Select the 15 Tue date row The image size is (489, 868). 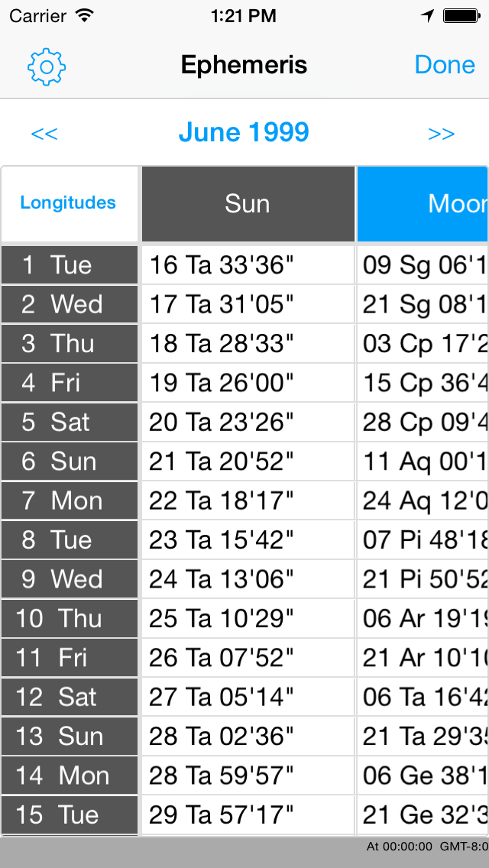pos(70,815)
